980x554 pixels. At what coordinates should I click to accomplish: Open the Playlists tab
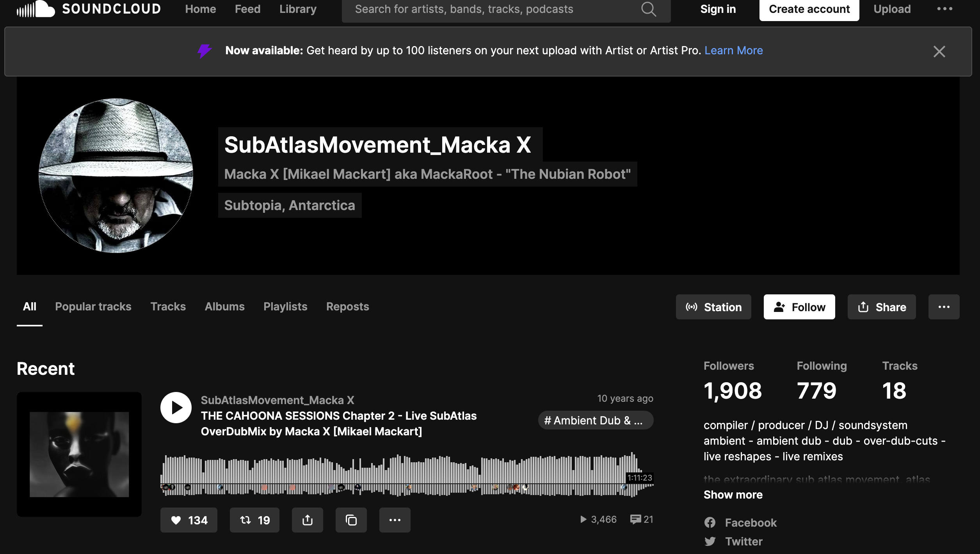pos(285,307)
